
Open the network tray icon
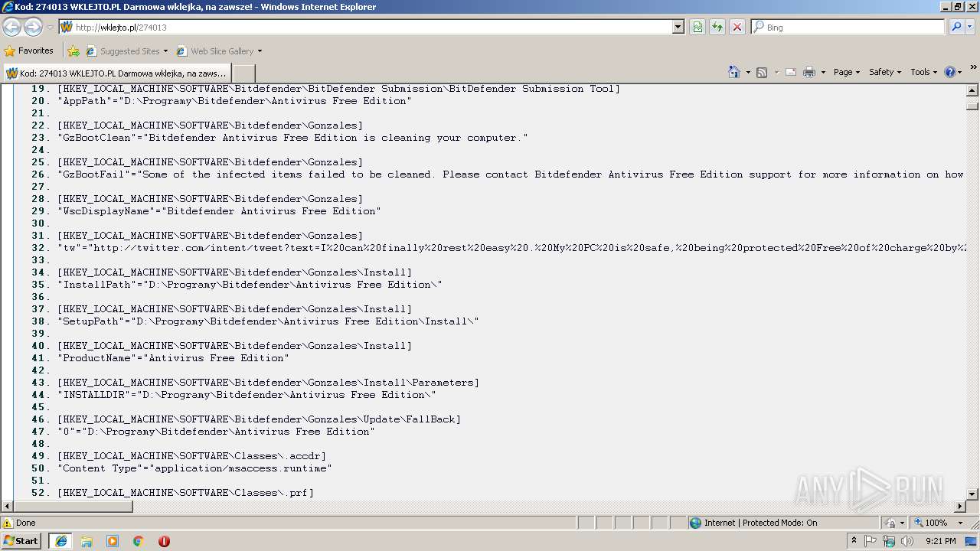889,541
